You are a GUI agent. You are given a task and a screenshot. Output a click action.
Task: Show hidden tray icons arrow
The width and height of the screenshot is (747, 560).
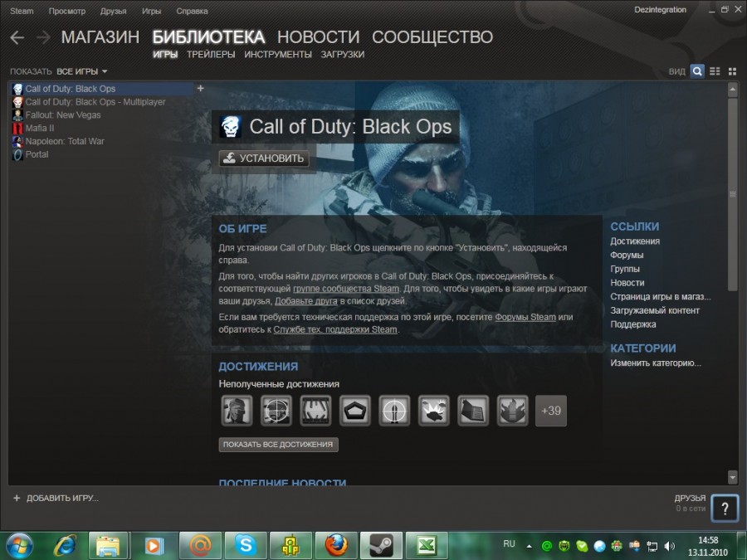click(529, 546)
